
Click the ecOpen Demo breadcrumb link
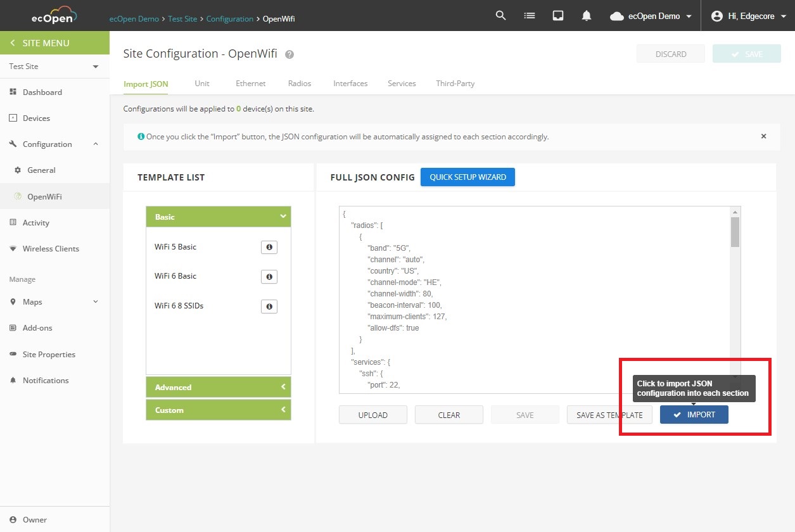tap(134, 19)
